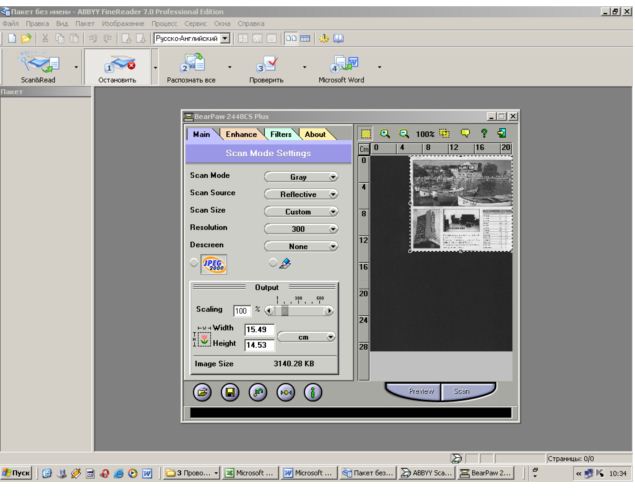Switch to Пакет без... taskbar button
This screenshot has height=496, width=635.
click(x=368, y=473)
